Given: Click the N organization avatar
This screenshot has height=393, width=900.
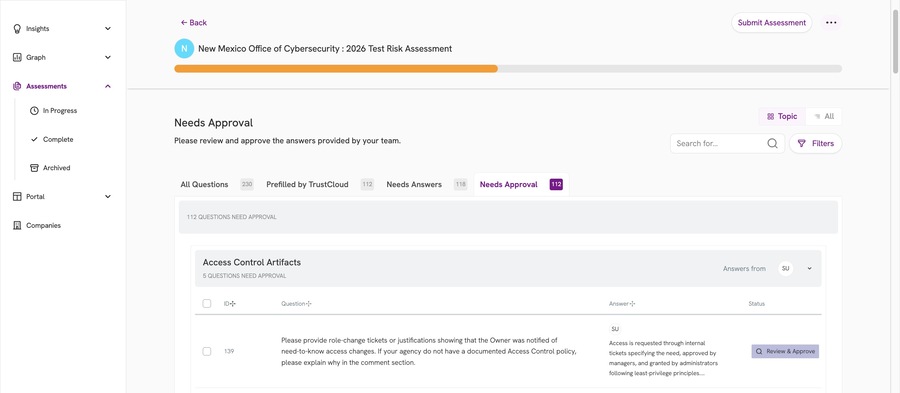Looking at the screenshot, I should (184, 49).
